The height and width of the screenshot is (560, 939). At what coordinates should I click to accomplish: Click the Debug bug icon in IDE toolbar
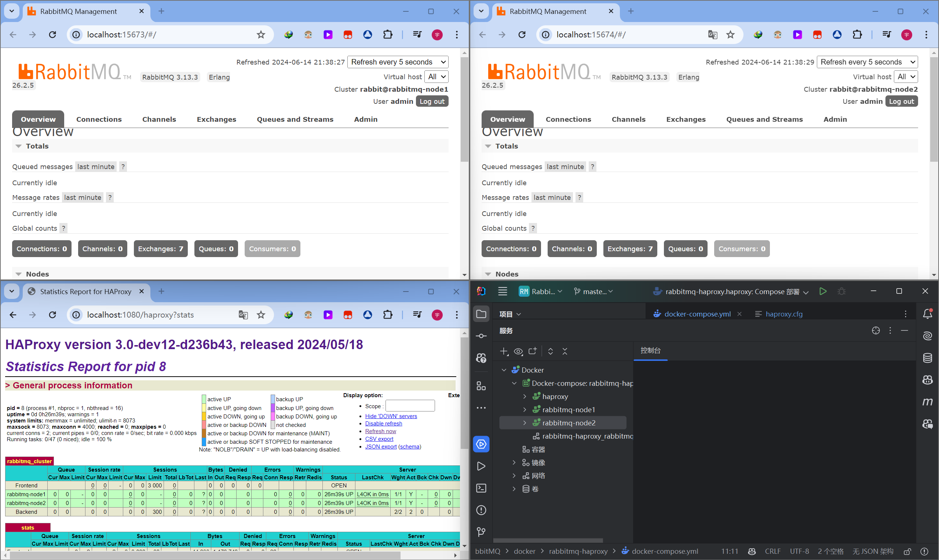(x=842, y=291)
